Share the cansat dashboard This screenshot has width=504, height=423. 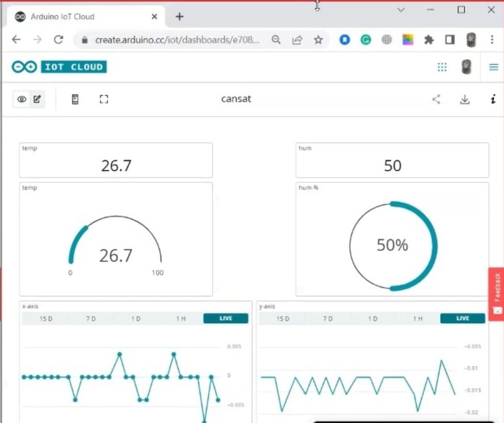tap(436, 99)
